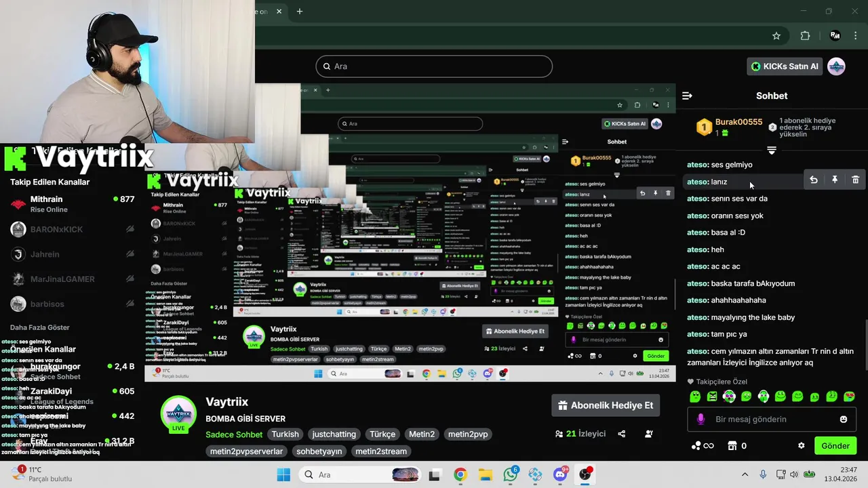The height and width of the screenshot is (488, 868).
Task: Click the 'Ara' search field on Kick
Action: point(434,66)
